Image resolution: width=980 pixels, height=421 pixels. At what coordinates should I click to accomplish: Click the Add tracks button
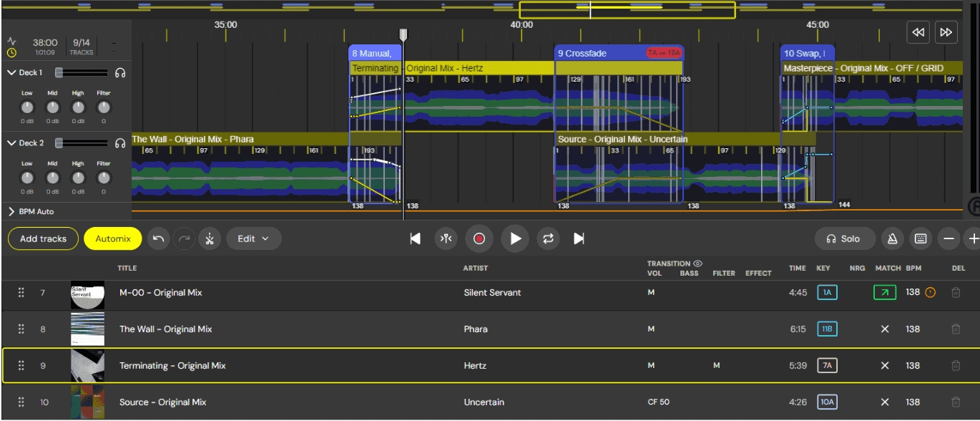43,238
